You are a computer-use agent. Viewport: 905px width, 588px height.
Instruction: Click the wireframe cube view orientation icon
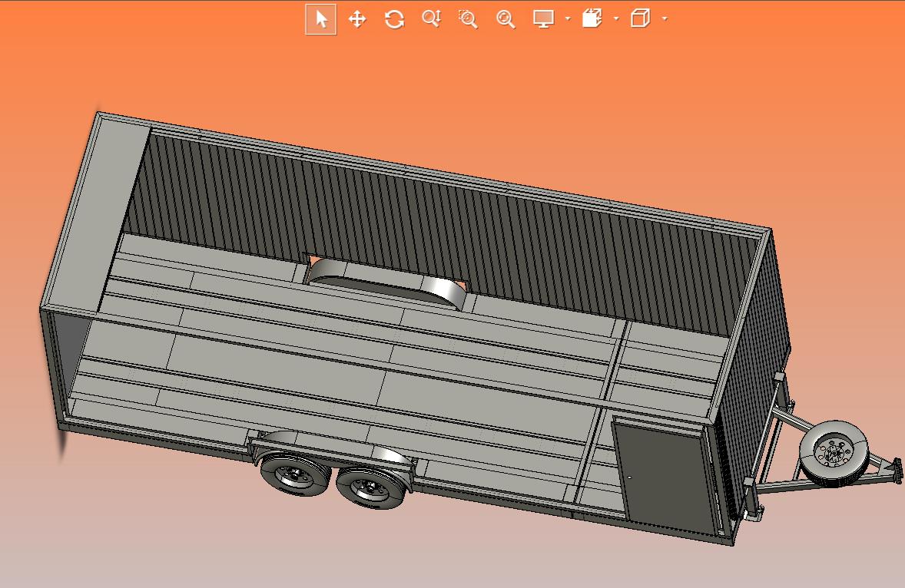point(641,18)
